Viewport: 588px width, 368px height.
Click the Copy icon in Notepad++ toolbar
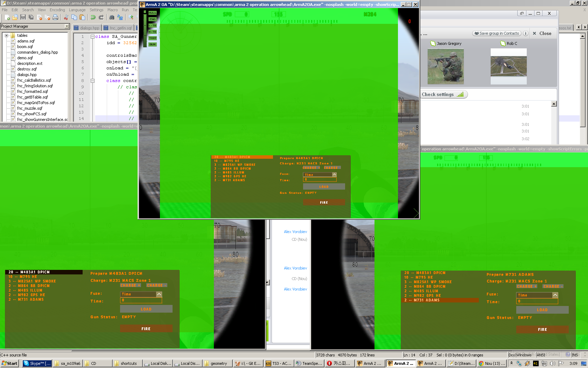pos(74,17)
